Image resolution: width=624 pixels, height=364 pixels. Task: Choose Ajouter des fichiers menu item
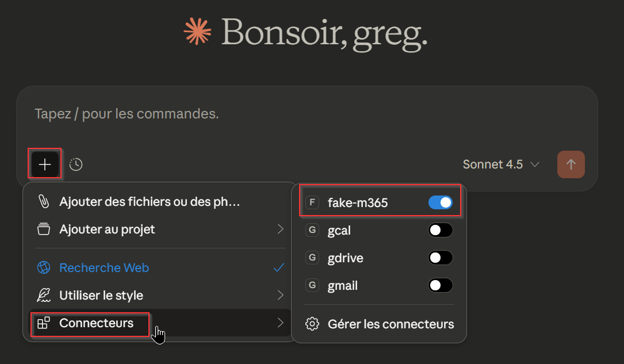[x=150, y=202]
